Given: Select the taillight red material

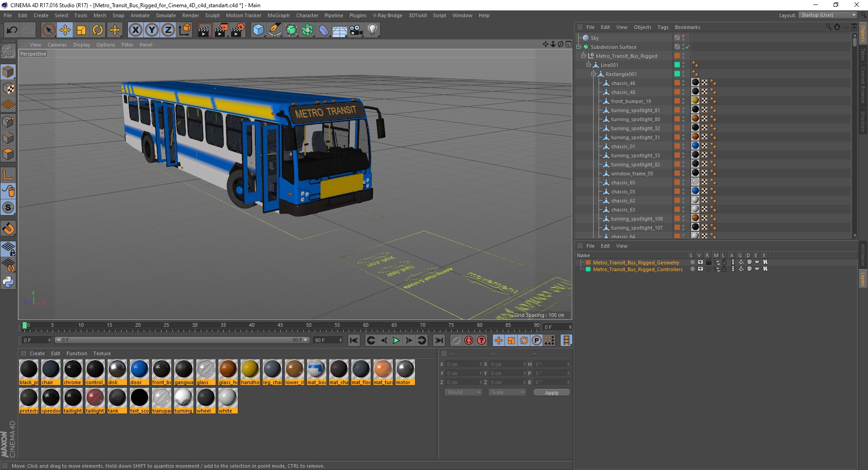Looking at the screenshot, I should (95, 401).
